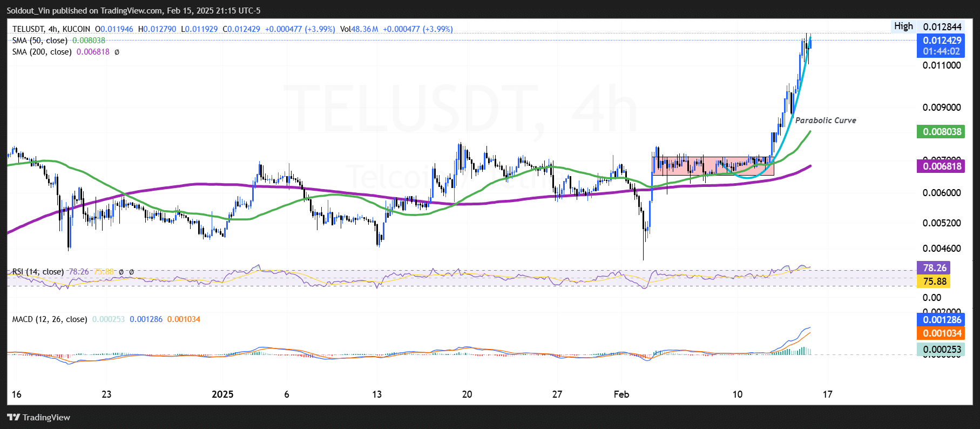Viewport: 980px width, 429px height.
Task: Click the teal 0.000253 MACD axis tag
Action: coord(942,350)
